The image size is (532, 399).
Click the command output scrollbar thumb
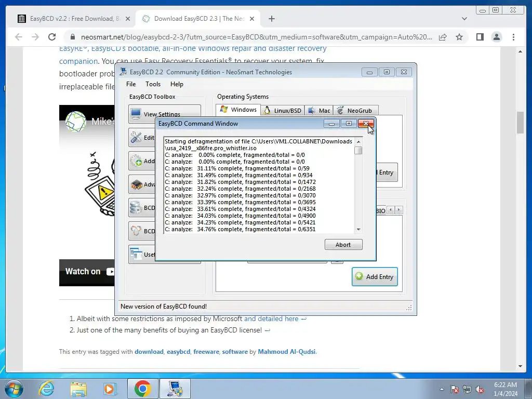coord(358,150)
